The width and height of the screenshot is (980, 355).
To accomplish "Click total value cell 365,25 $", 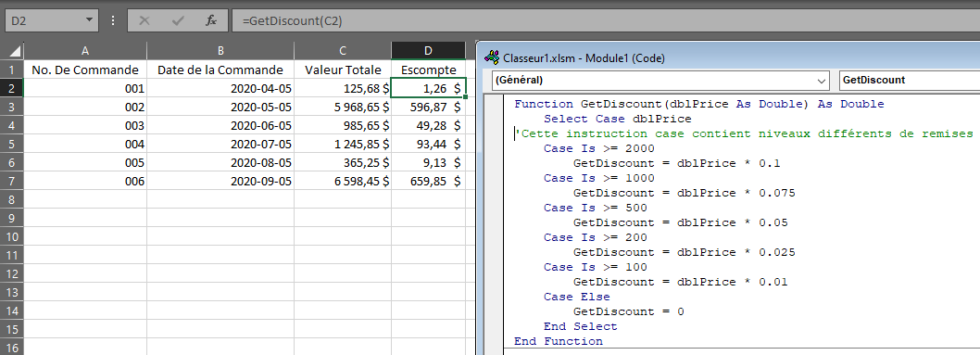I will tap(343, 162).
